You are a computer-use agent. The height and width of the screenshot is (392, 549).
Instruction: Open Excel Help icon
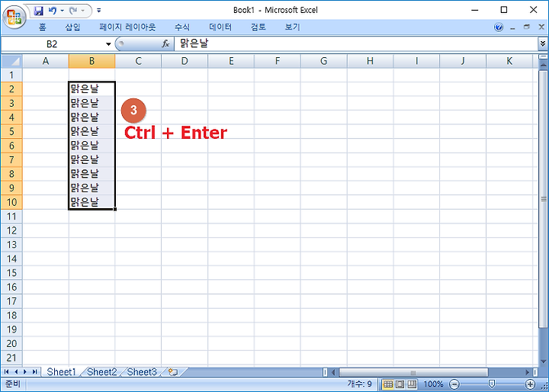tap(499, 27)
